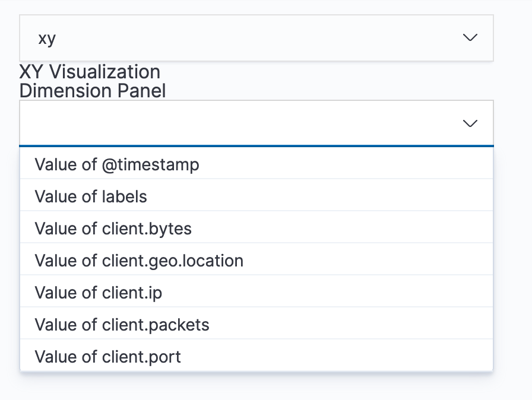532x400 pixels.
Task: Click the 'XY Visualization' heading text
Action: point(90,72)
